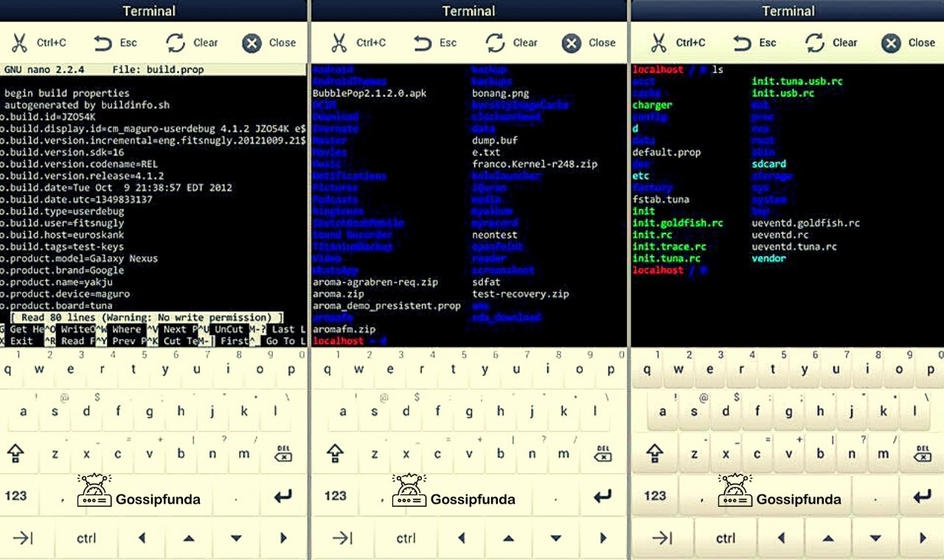The image size is (944, 560).
Task: Tap the DEL backspace key on middle keyboard
Action: pos(603,453)
